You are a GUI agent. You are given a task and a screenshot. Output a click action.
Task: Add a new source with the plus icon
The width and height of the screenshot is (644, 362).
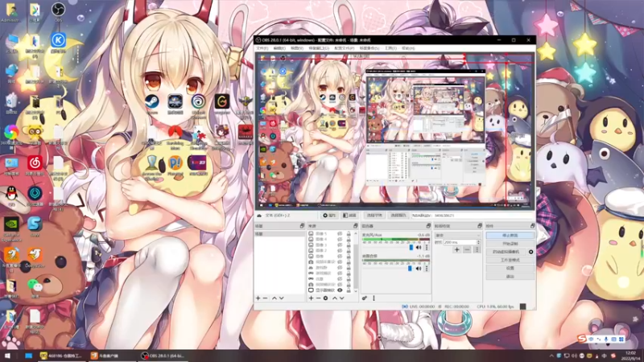[311, 298]
